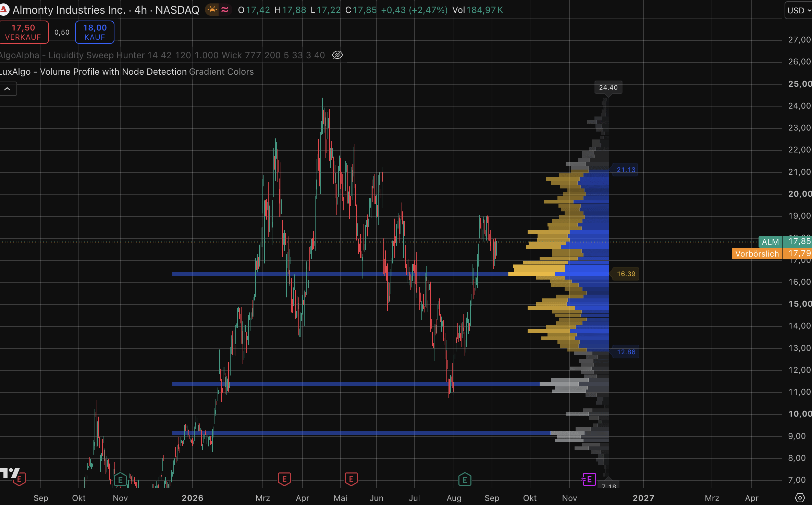Screen dimensions: 812x505
Task: Click the change value +0,43 (+2,47%)
Action: [x=414, y=10]
